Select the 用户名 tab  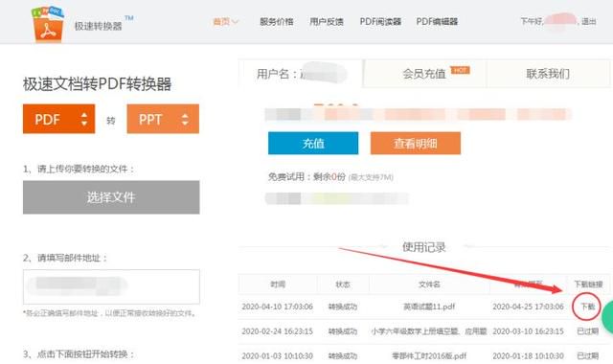301,74
